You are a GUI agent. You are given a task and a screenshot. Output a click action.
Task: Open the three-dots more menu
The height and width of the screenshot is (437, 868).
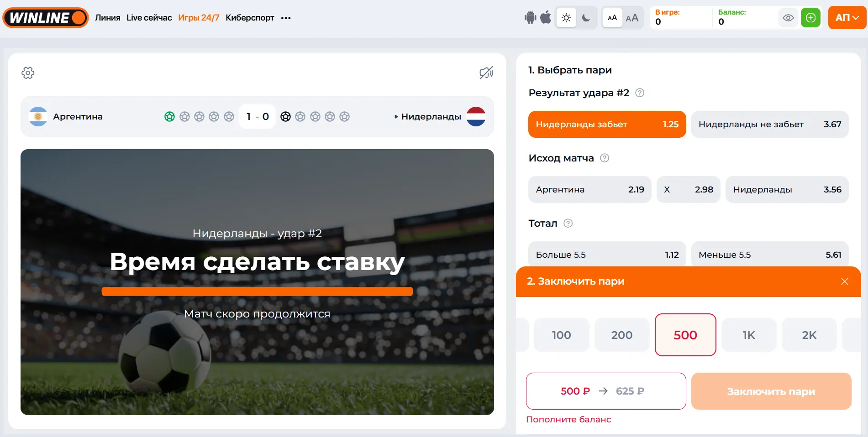click(x=286, y=18)
